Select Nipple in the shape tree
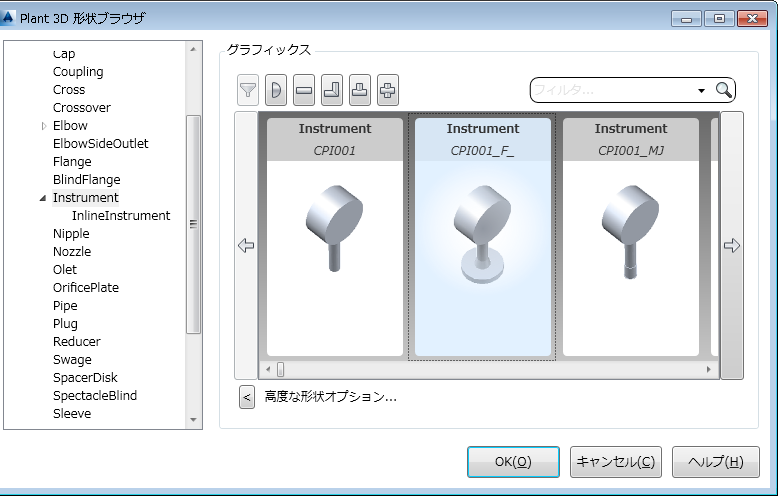This screenshot has width=778, height=496. pos(71,234)
